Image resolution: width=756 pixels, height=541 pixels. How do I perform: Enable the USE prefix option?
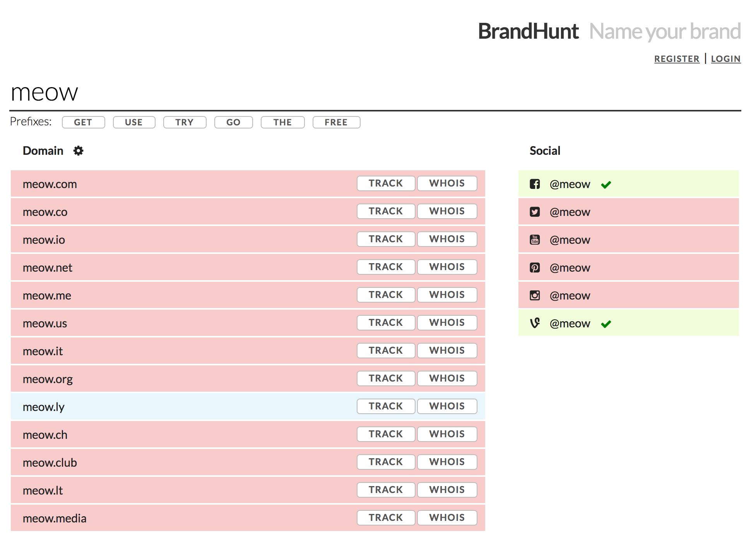click(x=134, y=122)
